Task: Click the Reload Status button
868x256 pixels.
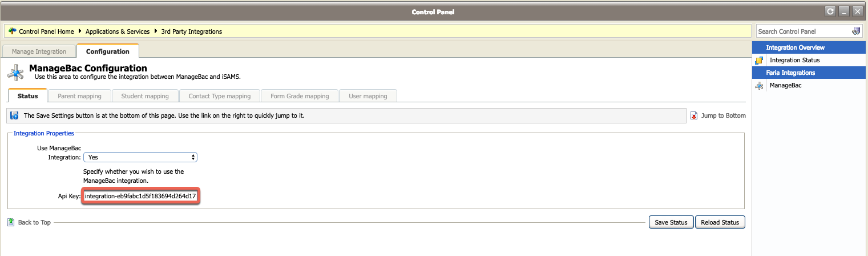Action: pos(720,222)
